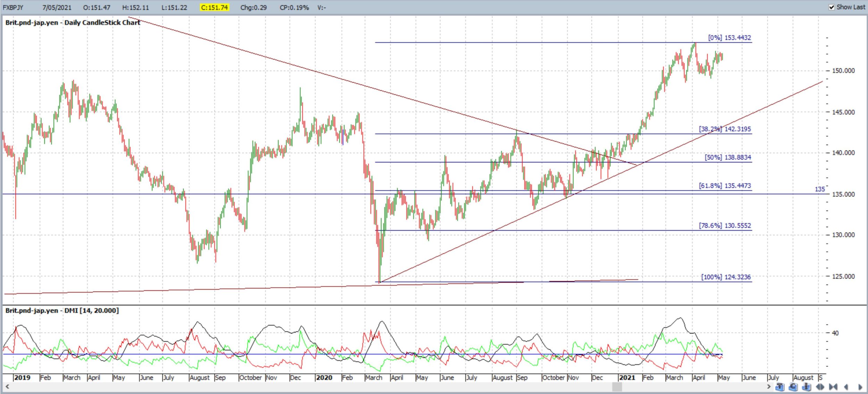
Task: Click the V:- volume value in header
Action: [x=322, y=7]
